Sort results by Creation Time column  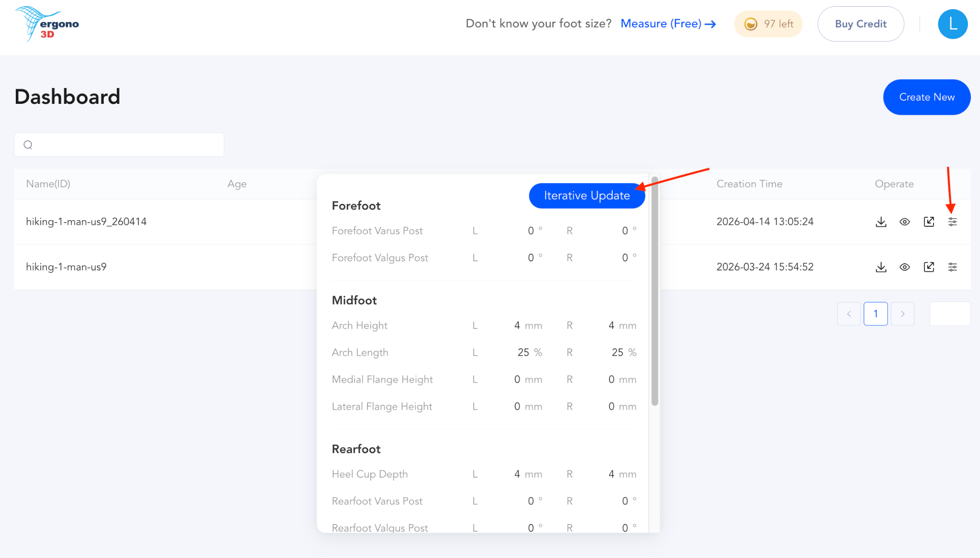pos(749,184)
